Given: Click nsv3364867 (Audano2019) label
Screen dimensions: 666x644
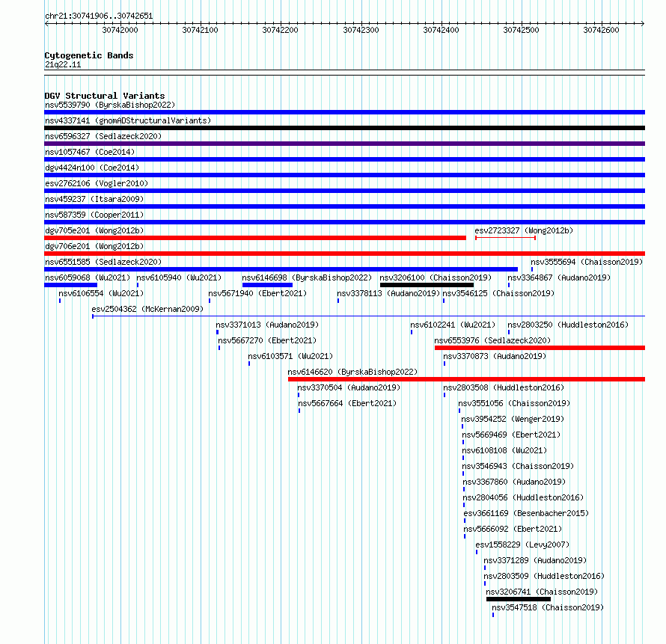Looking at the screenshot, I should pyautogui.click(x=559, y=277).
